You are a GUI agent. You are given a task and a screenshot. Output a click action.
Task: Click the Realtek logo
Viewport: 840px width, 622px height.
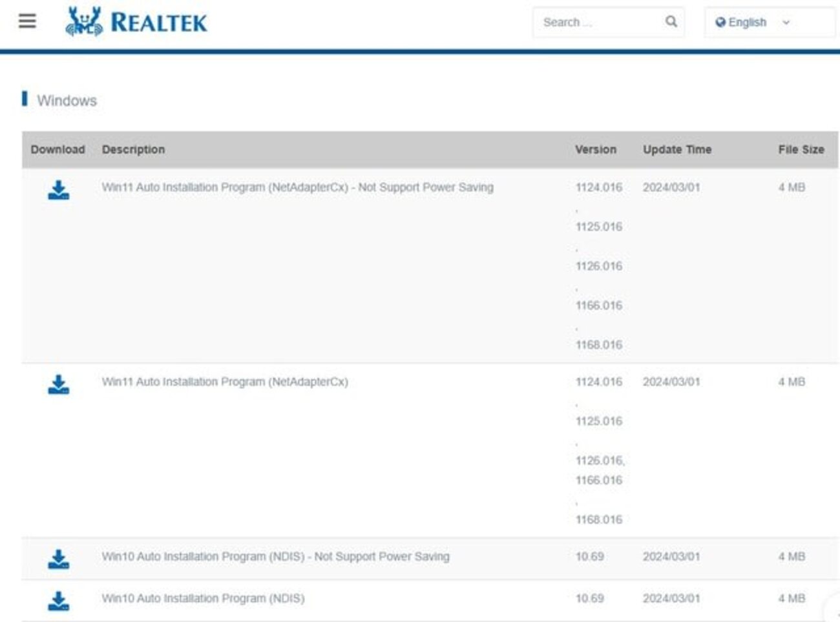click(136, 21)
